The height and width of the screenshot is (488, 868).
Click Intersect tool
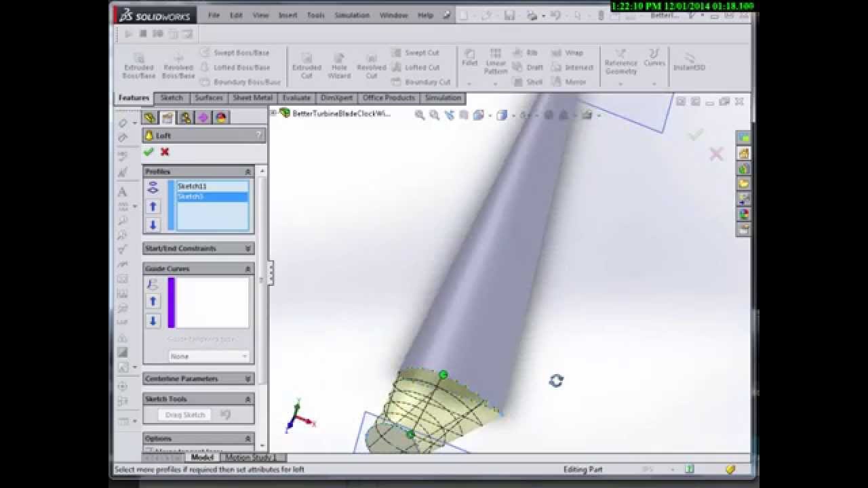(x=572, y=67)
